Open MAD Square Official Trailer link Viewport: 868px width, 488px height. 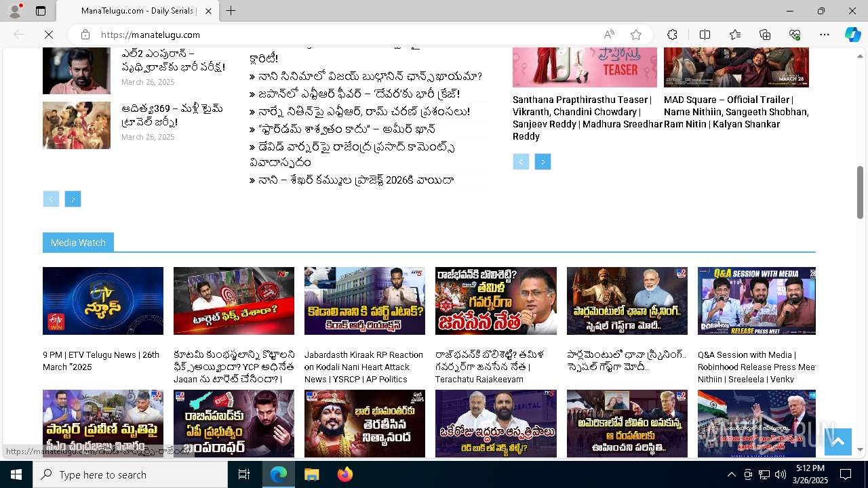tap(736, 112)
